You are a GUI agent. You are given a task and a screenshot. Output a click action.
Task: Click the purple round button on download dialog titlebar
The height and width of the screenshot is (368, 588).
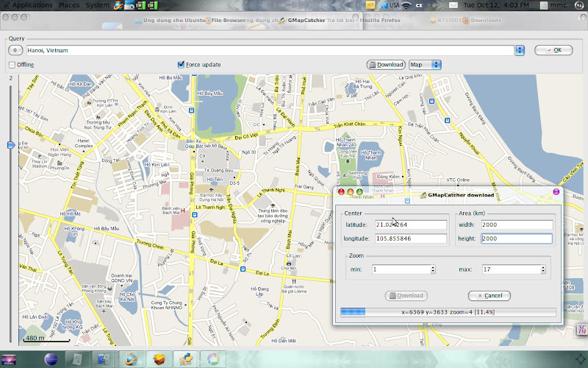556,192
